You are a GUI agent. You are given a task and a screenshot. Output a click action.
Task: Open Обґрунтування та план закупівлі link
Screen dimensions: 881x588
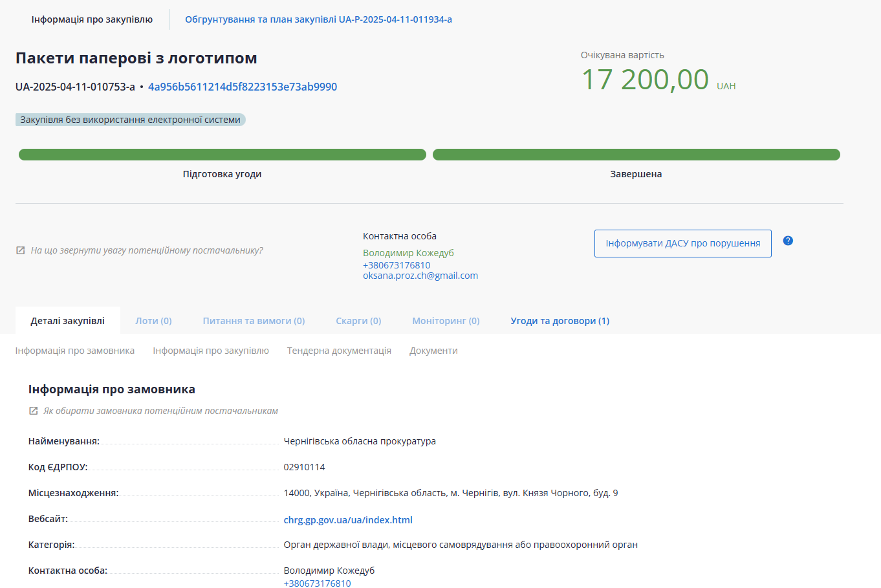(318, 19)
